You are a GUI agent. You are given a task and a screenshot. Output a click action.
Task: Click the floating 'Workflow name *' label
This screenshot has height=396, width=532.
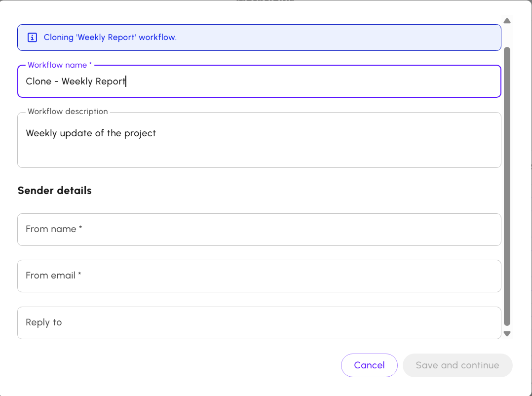pyautogui.click(x=60, y=65)
